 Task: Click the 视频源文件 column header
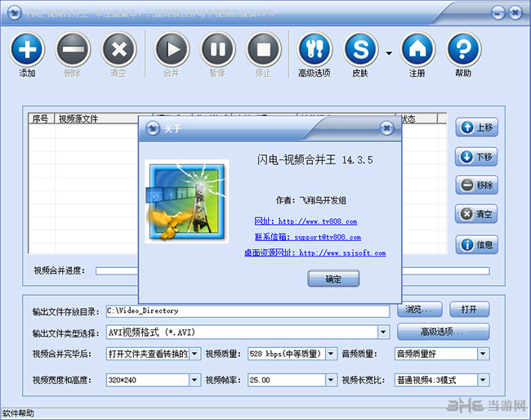(x=96, y=118)
